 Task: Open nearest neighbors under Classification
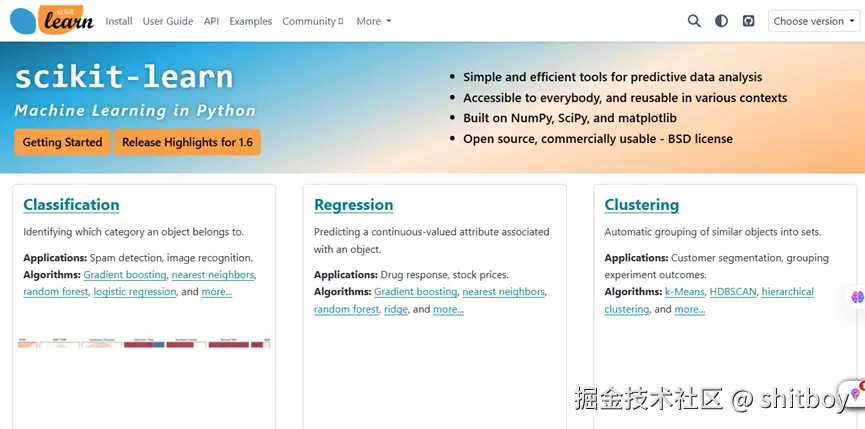[213, 275]
